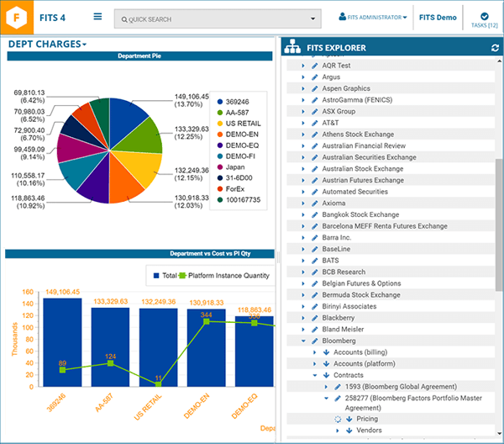Open the Quick Search dropdown arrow
This screenshot has height=444, width=504.
pyautogui.click(x=312, y=19)
